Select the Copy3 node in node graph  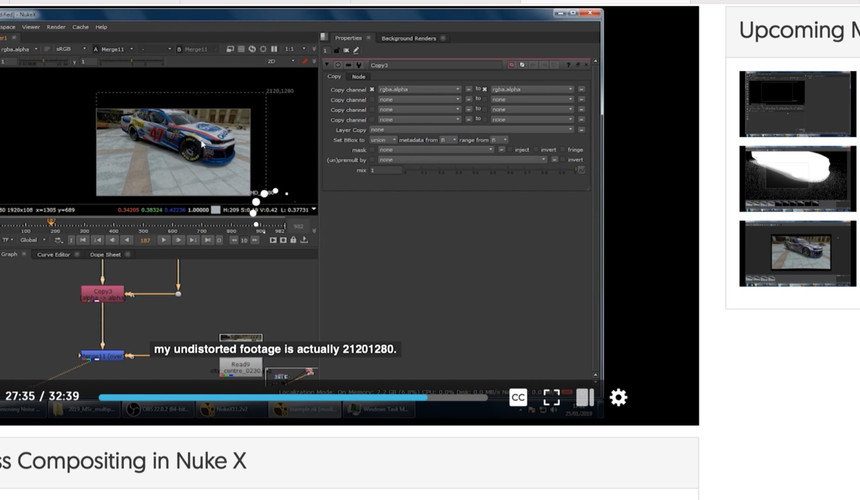pyautogui.click(x=103, y=293)
